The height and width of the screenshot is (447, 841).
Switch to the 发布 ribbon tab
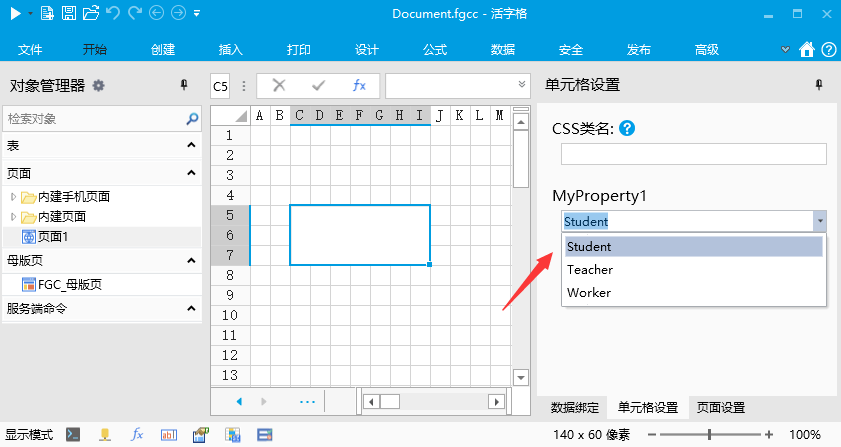[638, 49]
